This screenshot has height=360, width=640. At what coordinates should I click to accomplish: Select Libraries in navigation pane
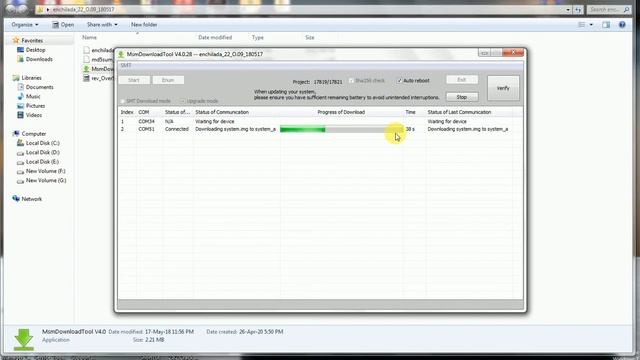[x=31, y=78]
